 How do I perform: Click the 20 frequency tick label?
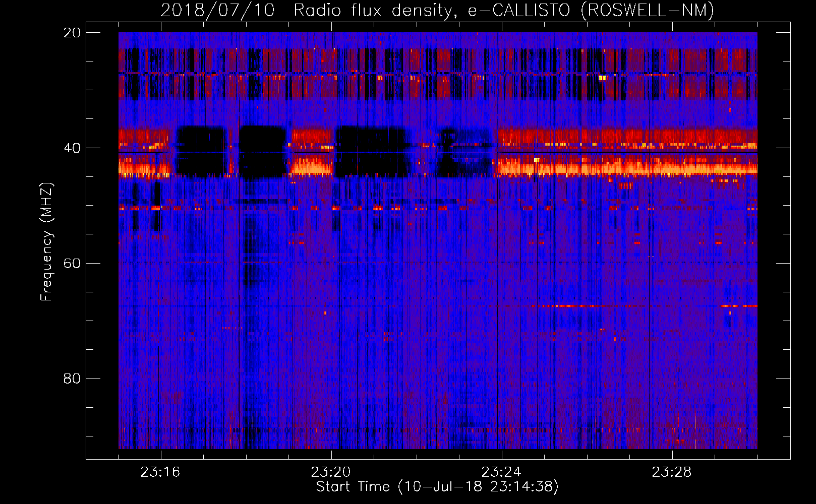[x=72, y=33]
